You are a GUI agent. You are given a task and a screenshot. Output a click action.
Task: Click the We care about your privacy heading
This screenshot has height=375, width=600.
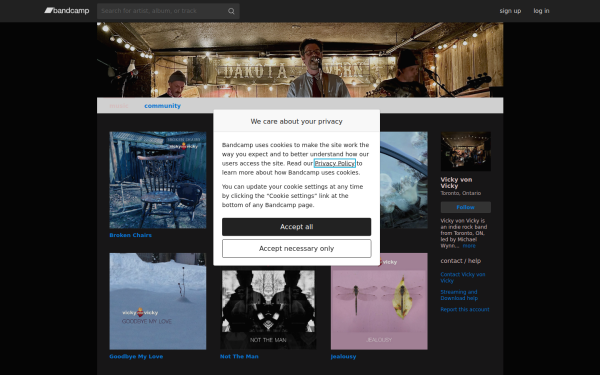click(x=297, y=122)
